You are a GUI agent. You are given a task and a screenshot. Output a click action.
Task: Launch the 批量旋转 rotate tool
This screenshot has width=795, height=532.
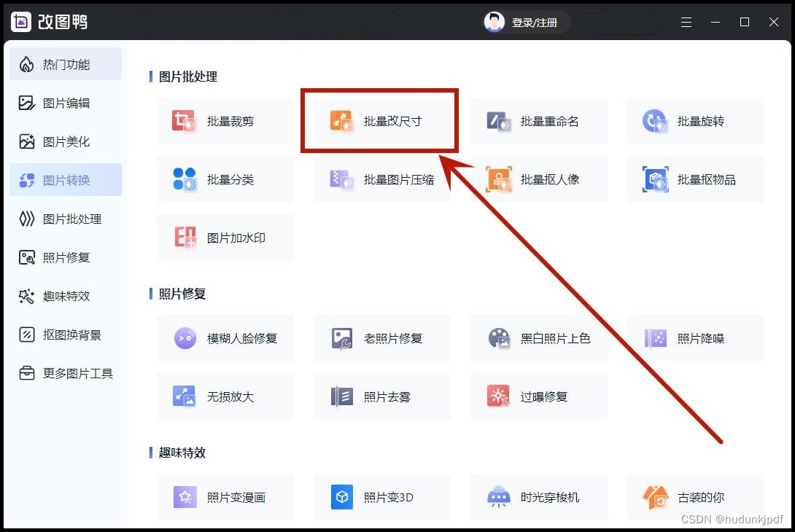pyautogui.click(x=694, y=121)
